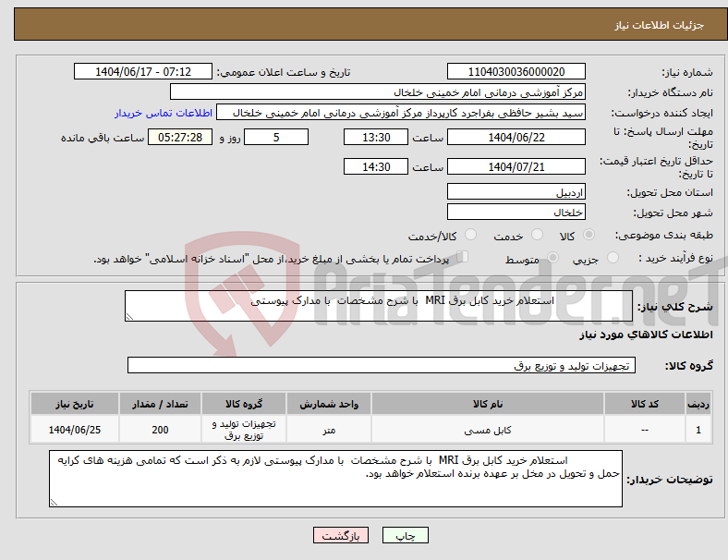Click the گروه کالا field تجهیزات تولید و توزیع برق
The width and height of the screenshot is (728, 560).
(382, 365)
